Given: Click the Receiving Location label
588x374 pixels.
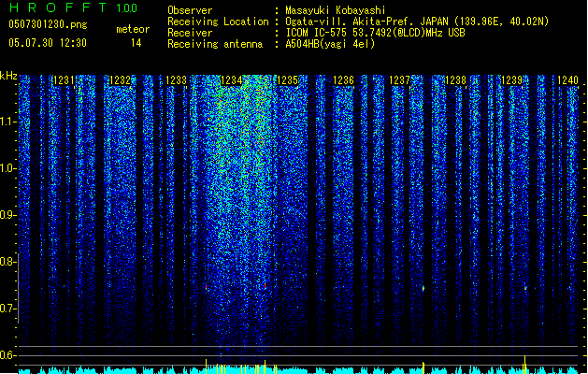Looking at the screenshot, I should tap(218, 22).
